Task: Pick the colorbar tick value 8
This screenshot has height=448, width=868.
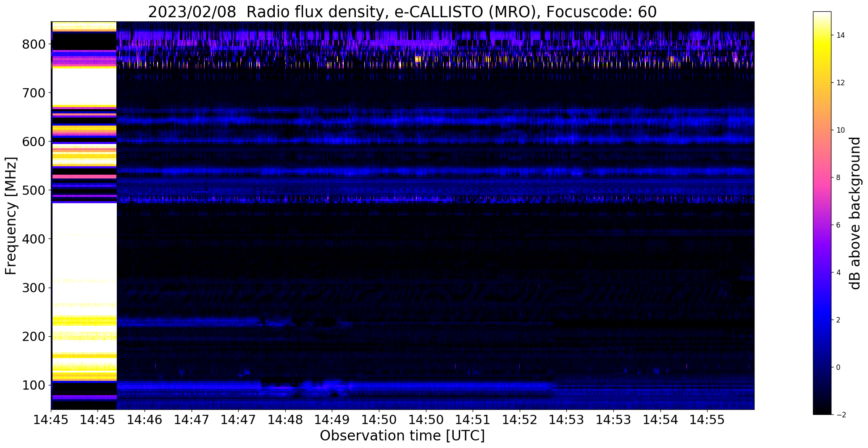Action: [839, 178]
